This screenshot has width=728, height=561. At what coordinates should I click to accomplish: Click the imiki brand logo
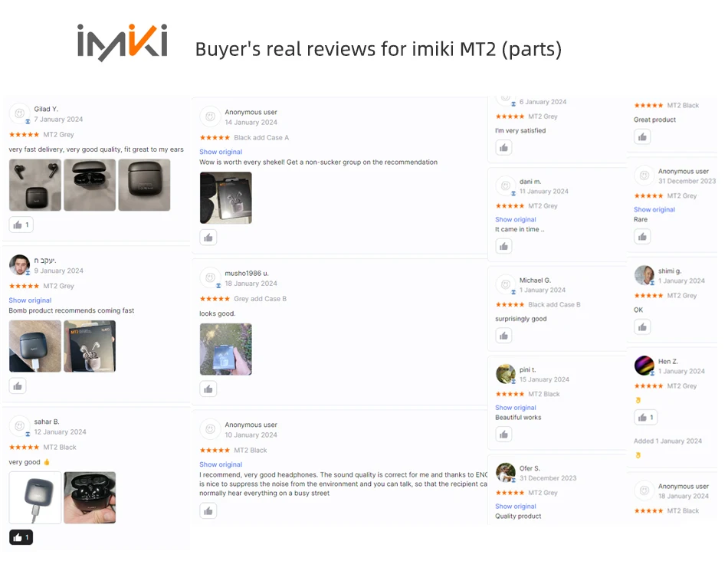(123, 43)
